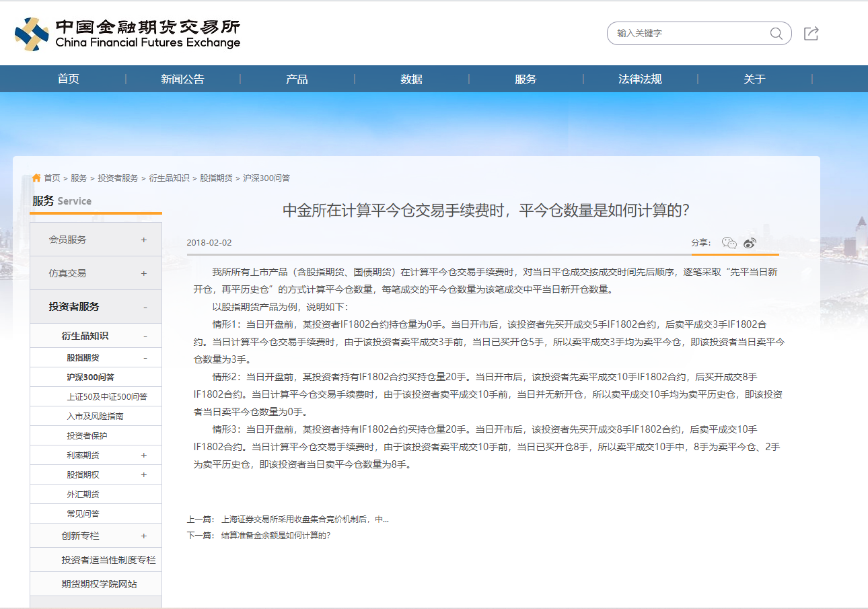
Task: Expand the 创新专栏 sidebar section
Action: [x=143, y=536]
